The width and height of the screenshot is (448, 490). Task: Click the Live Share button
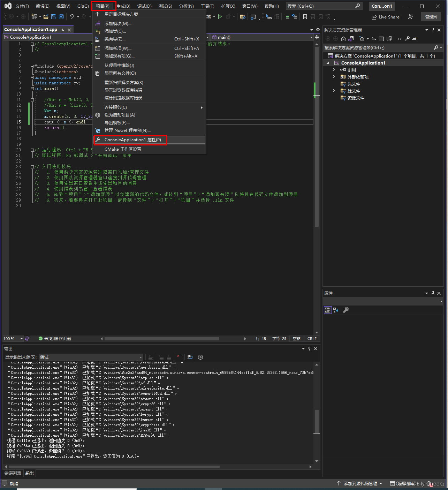[386, 17]
